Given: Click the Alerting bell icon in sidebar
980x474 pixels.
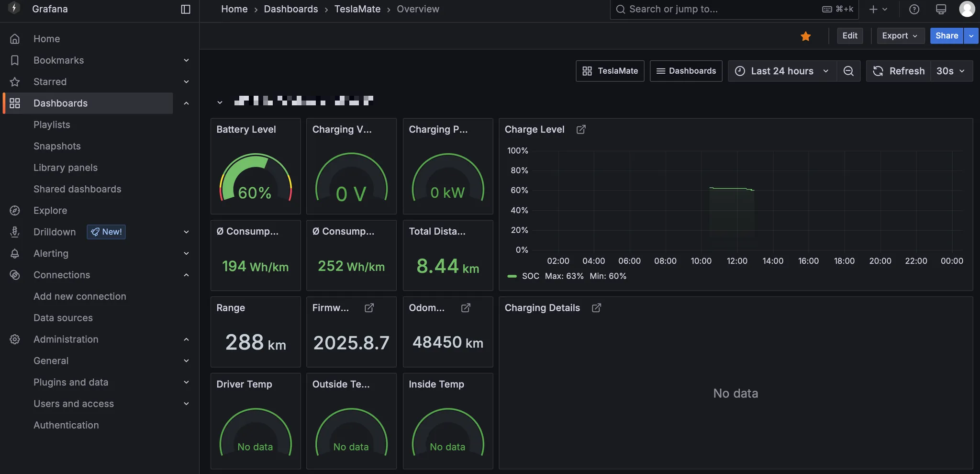Looking at the screenshot, I should point(15,254).
